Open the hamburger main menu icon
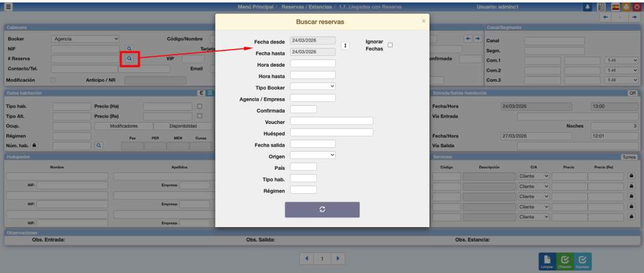This screenshot has width=644, height=273. (9, 7)
